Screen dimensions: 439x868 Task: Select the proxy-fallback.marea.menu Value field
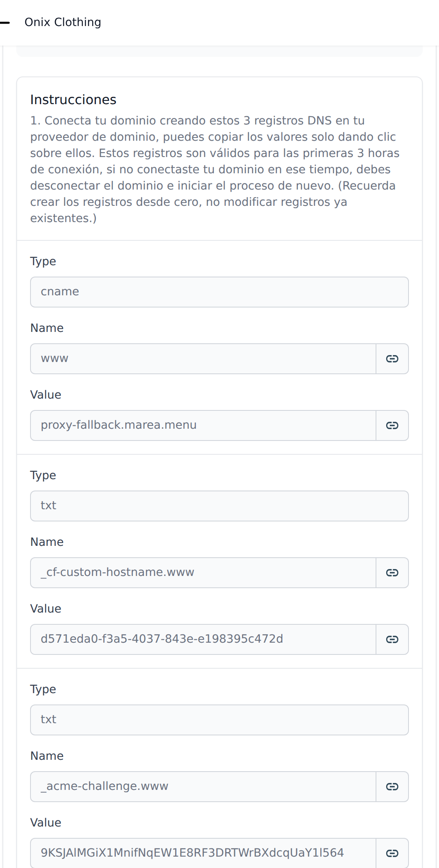coord(203,425)
